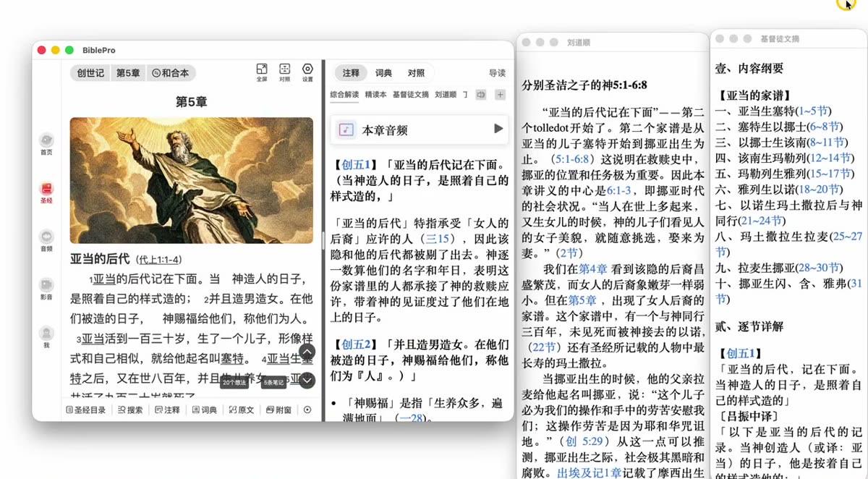Image resolution: width=868 pixels, height=479 pixels.
Task: Click the 创五2 link in commentary
Action: [356, 344]
